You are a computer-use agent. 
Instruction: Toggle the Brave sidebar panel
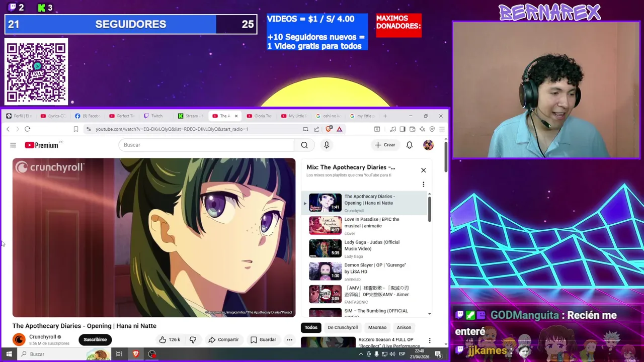403,129
